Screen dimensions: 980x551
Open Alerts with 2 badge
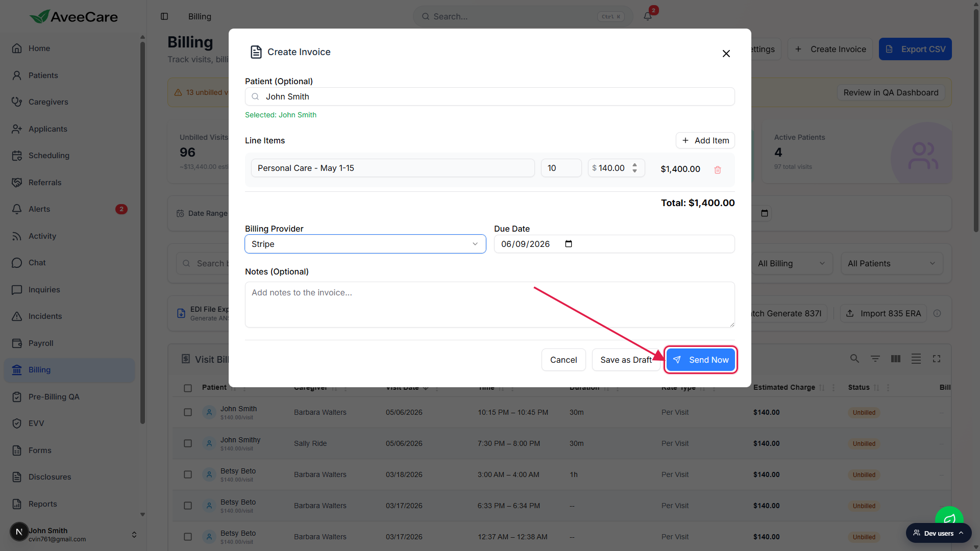click(x=69, y=209)
